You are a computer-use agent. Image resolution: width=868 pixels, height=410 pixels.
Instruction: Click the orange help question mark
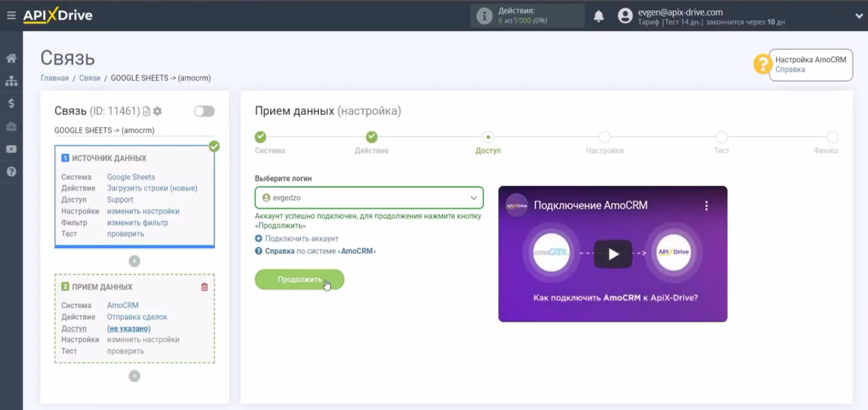click(763, 64)
